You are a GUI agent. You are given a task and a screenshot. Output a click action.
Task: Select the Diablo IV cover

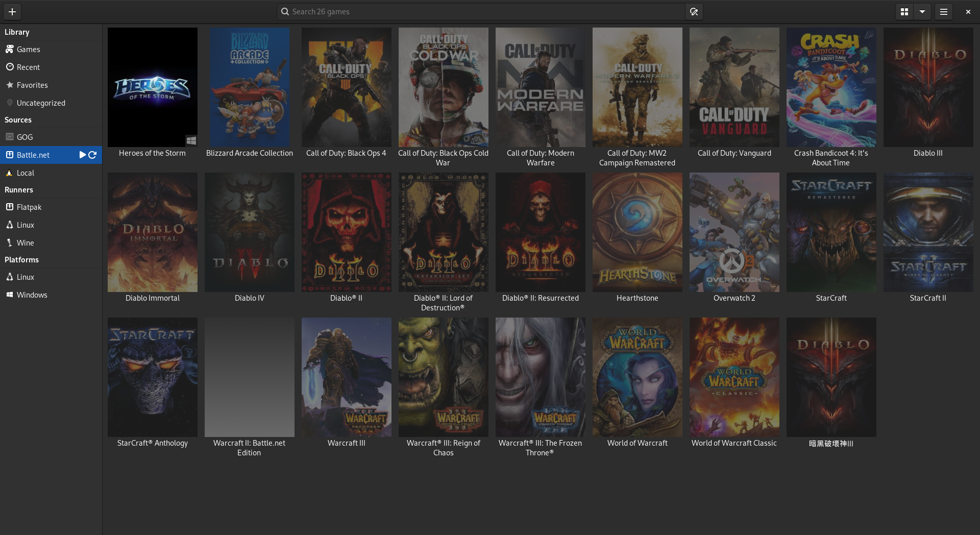(x=250, y=232)
